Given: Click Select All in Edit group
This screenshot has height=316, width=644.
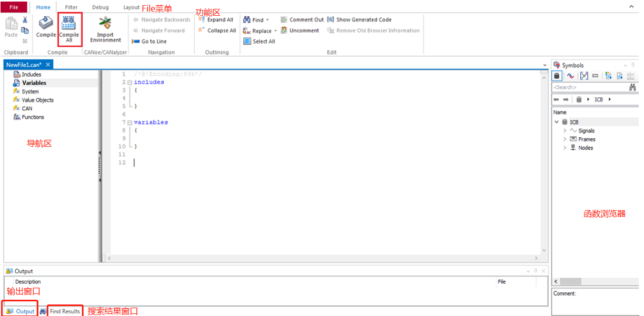Looking at the screenshot, I should (259, 42).
